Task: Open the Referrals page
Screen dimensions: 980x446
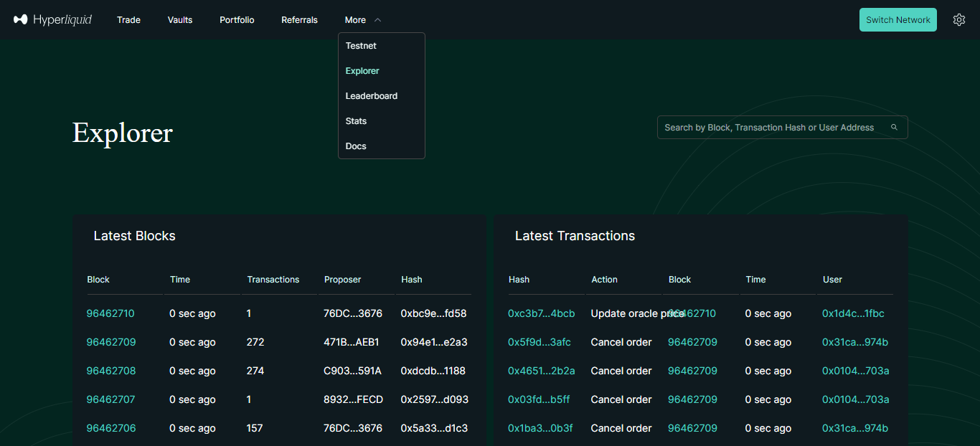Action: tap(299, 19)
